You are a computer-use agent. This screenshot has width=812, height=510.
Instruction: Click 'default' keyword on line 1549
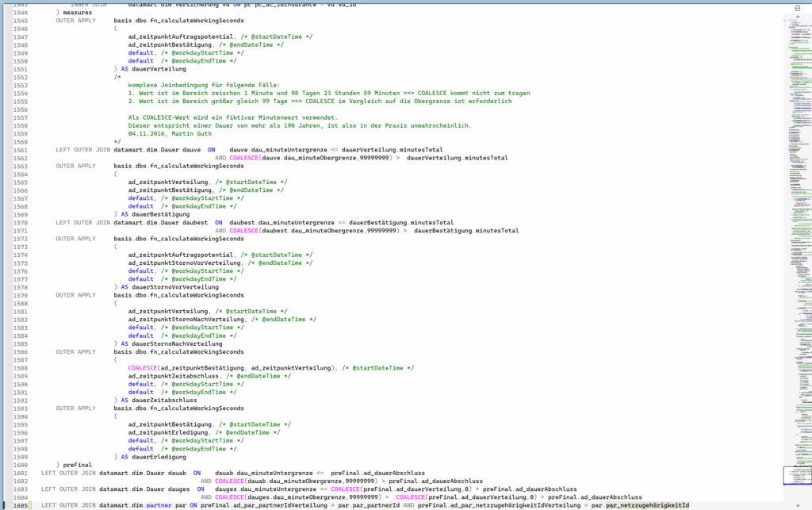(141, 53)
